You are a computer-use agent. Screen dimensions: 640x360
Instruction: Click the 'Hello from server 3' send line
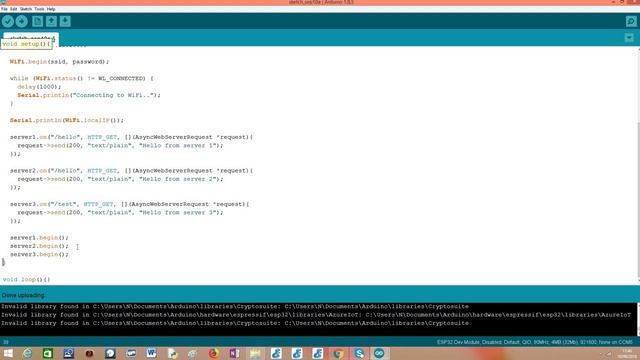point(120,212)
